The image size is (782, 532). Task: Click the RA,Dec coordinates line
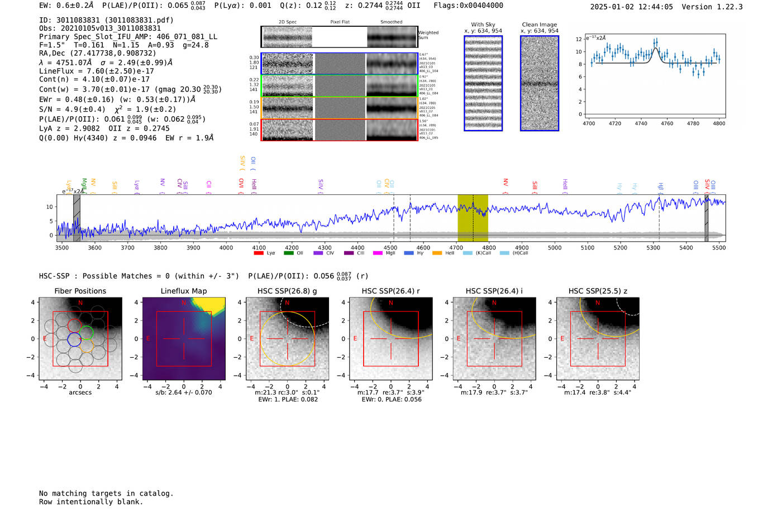[98, 54]
